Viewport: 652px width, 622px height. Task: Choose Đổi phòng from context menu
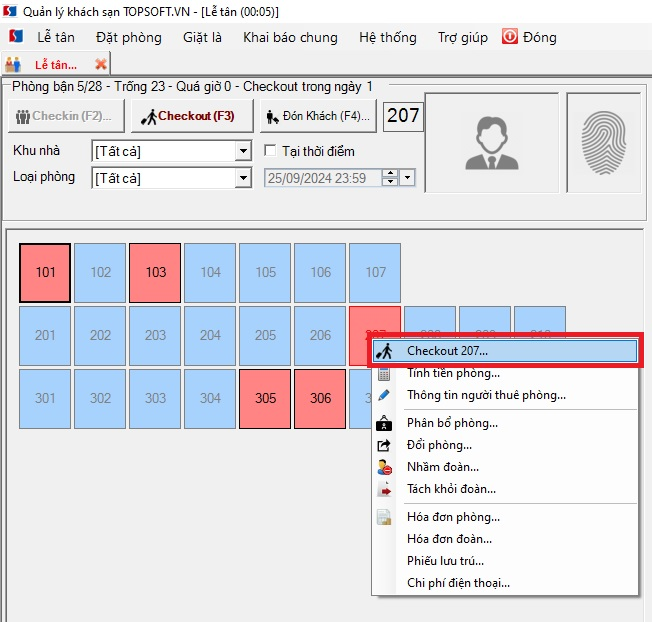coord(504,445)
